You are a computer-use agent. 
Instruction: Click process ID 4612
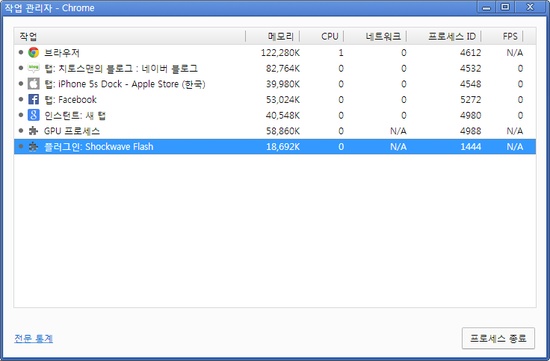(x=470, y=53)
